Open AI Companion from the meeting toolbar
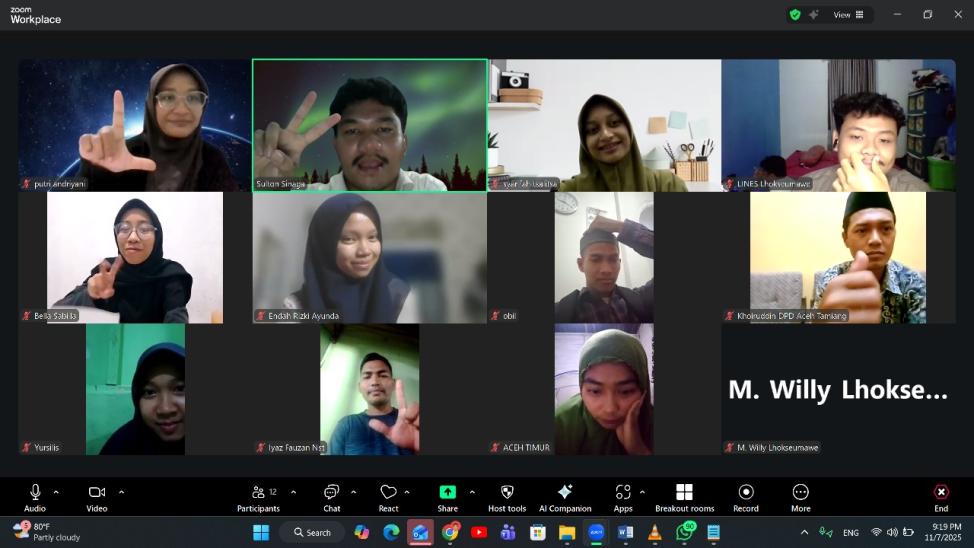Viewport: 974px width, 548px height. 565,492
